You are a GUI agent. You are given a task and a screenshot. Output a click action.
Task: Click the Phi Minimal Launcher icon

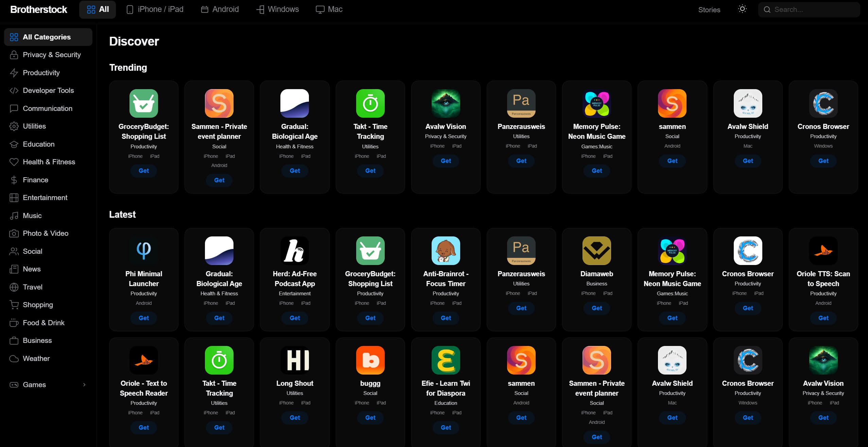[143, 251]
